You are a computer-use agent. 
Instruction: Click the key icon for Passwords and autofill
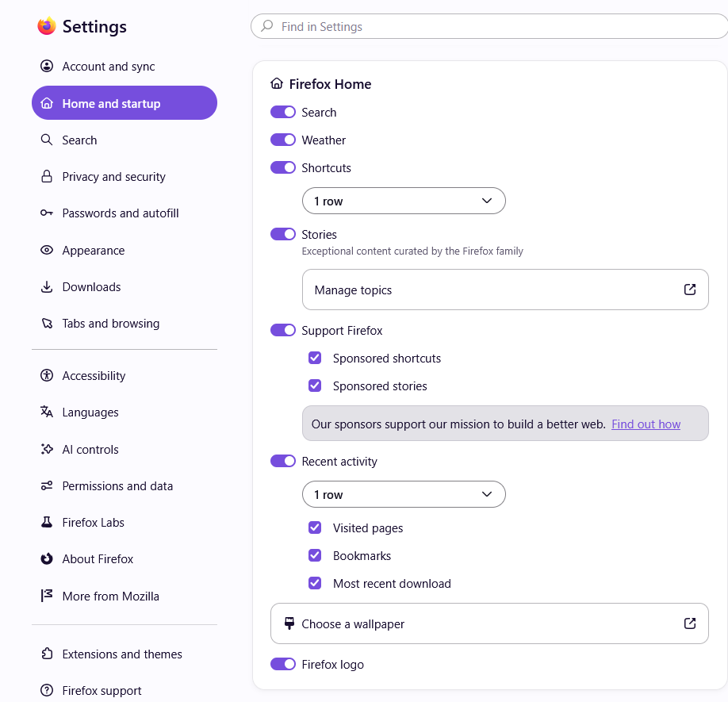(47, 213)
